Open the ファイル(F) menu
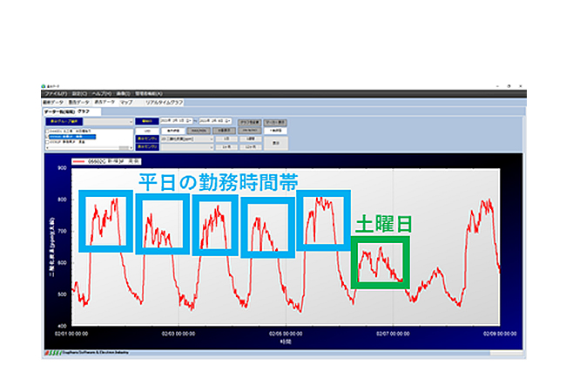Viewport: 566px width, 392px height. coord(52,93)
